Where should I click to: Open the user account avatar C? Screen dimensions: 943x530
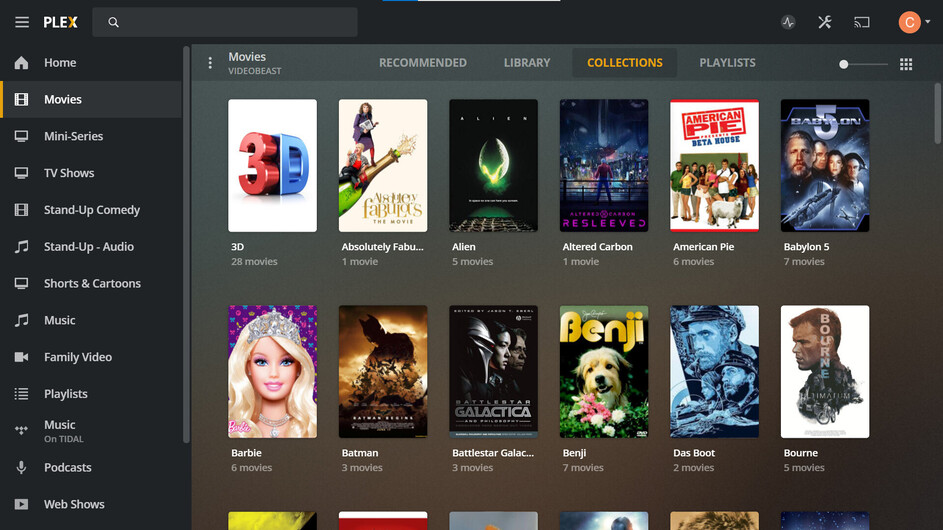click(909, 22)
